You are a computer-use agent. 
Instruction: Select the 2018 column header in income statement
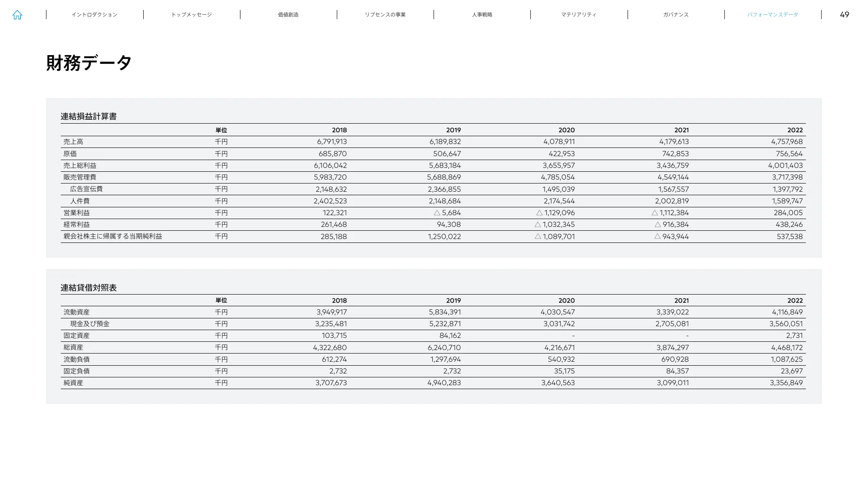[339, 130]
